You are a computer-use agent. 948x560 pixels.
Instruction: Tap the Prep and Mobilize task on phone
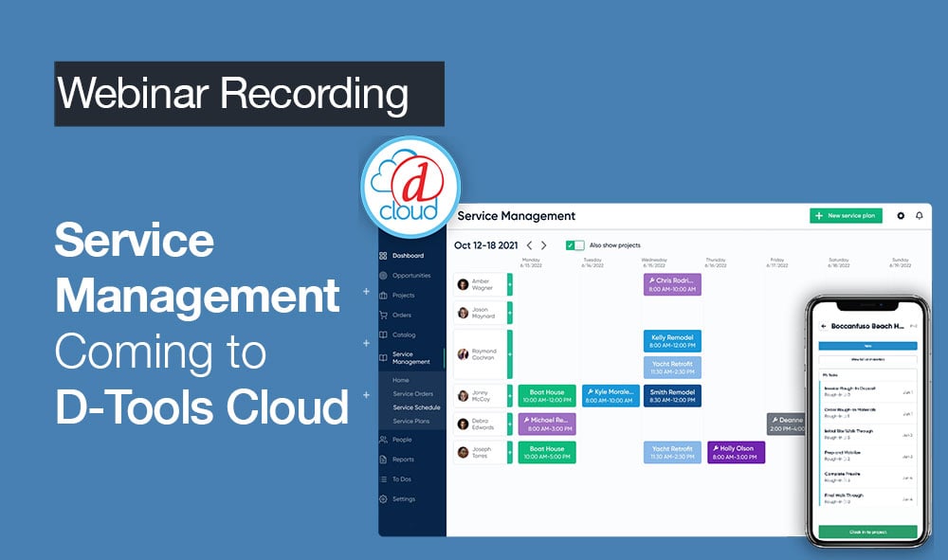coord(867,455)
